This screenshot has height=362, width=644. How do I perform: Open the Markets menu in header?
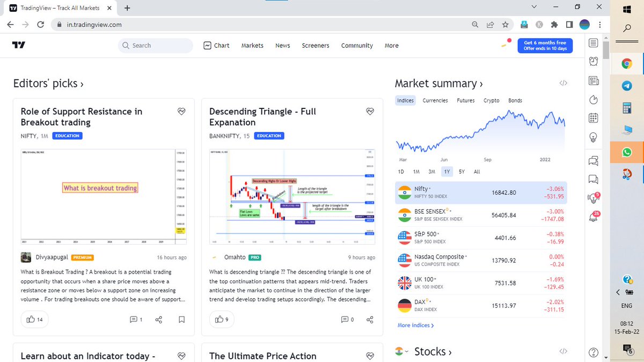252,46
